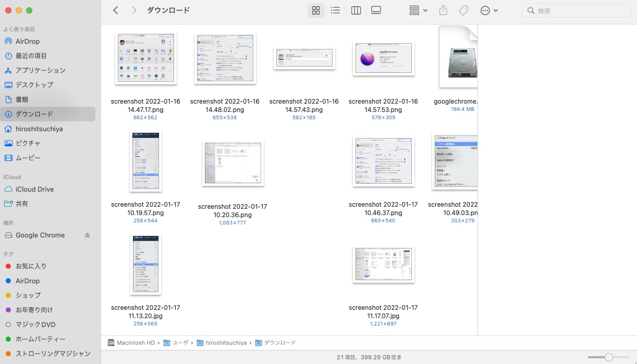Open iCloud Drive in sidebar
637x364 pixels.
(34, 189)
